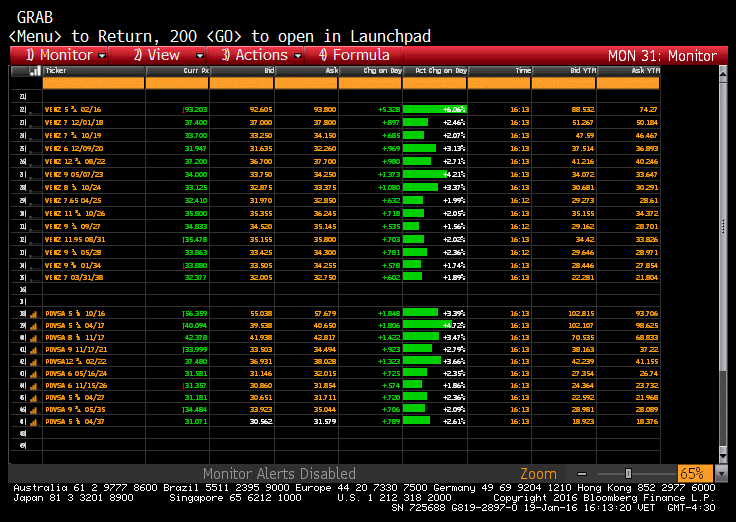The height and width of the screenshot is (522, 736).
Task: Click the orange filter field under Ask
Action: 306,84
